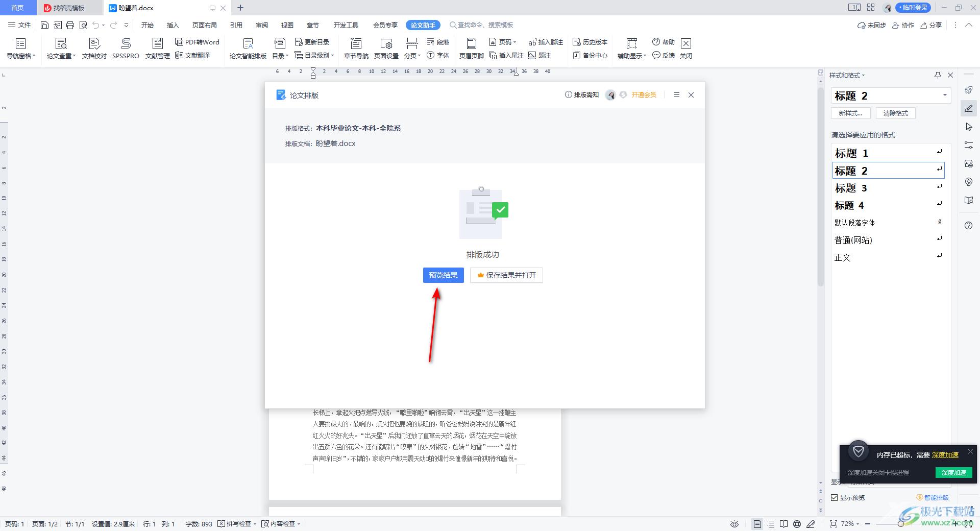Open 章节导航 chapter navigation
This screenshot has height=531, width=980.
(356, 49)
